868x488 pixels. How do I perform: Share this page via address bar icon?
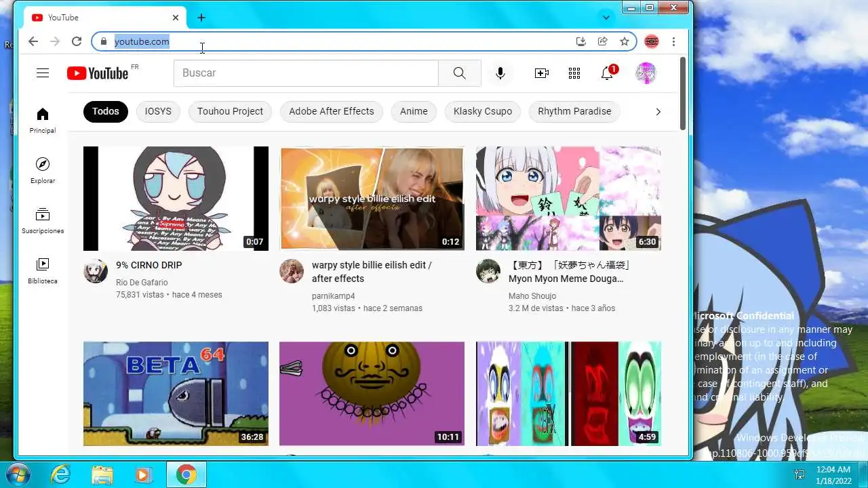pyautogui.click(x=602, y=41)
